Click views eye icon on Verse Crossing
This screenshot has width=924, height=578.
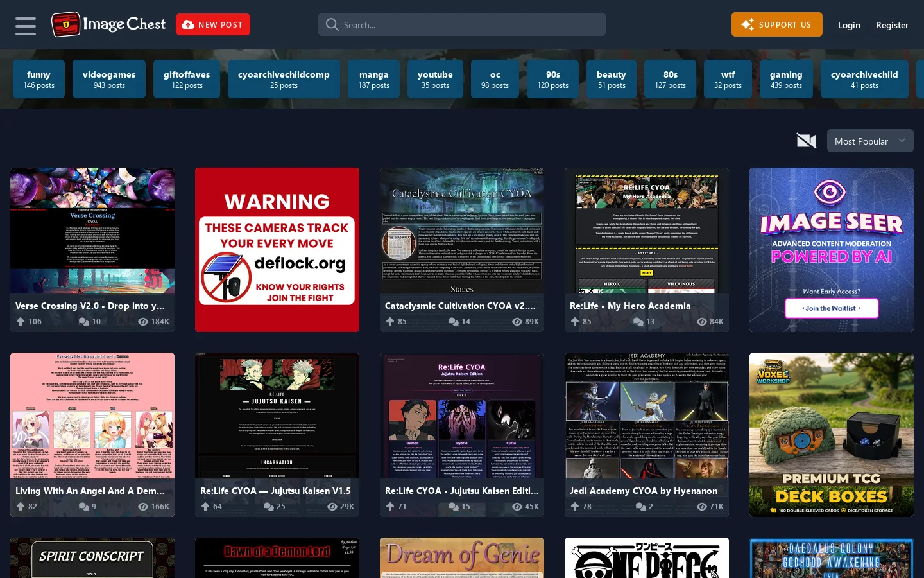click(x=143, y=322)
